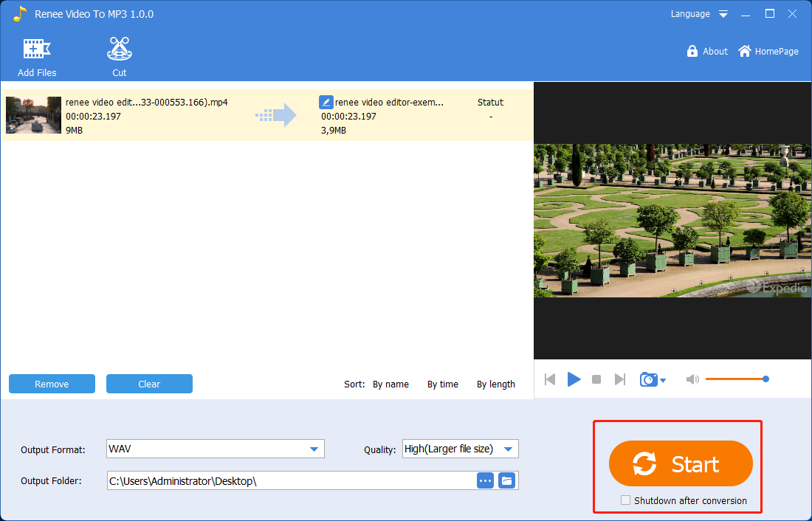
Task: Skip to the next track
Action: (620, 379)
